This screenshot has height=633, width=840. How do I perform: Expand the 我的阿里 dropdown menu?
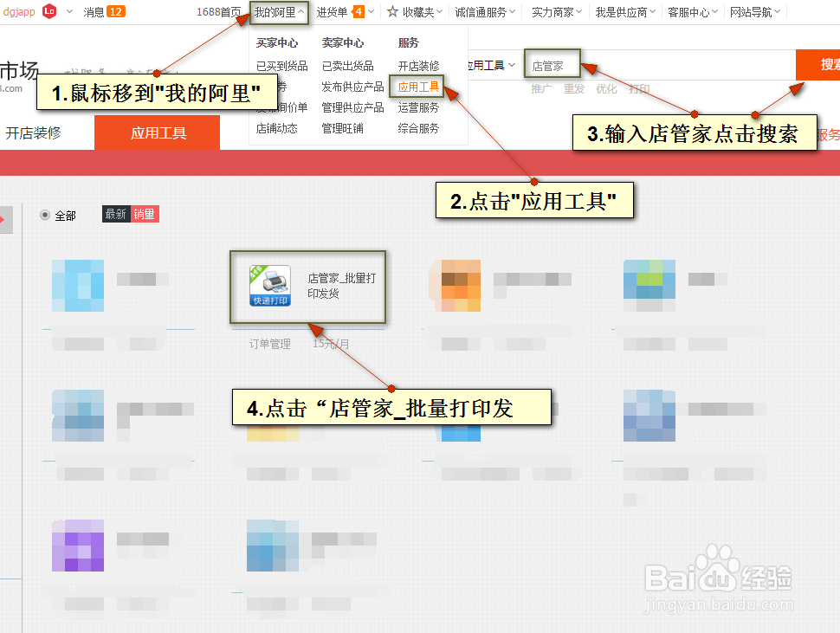[279, 12]
